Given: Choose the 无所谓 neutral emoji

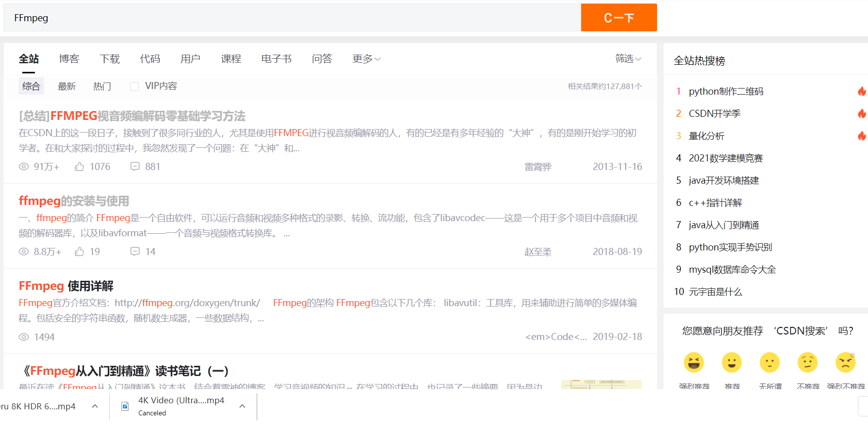Looking at the screenshot, I should tap(770, 362).
